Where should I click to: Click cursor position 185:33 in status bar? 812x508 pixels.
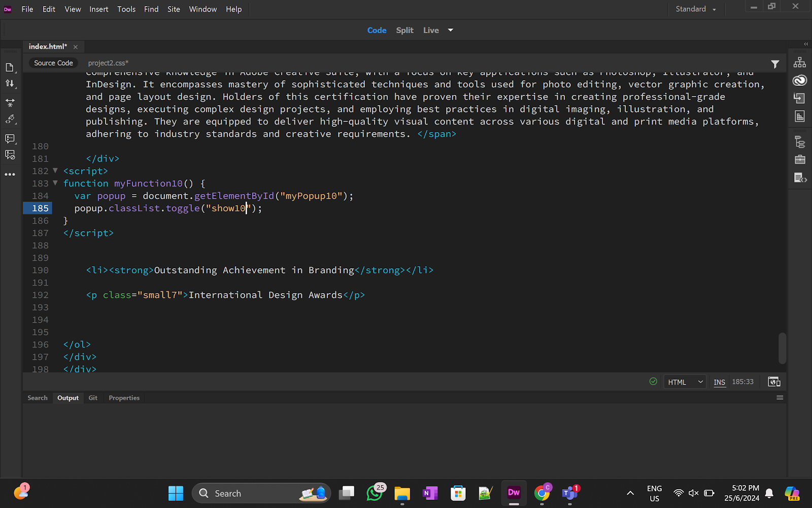pos(742,382)
